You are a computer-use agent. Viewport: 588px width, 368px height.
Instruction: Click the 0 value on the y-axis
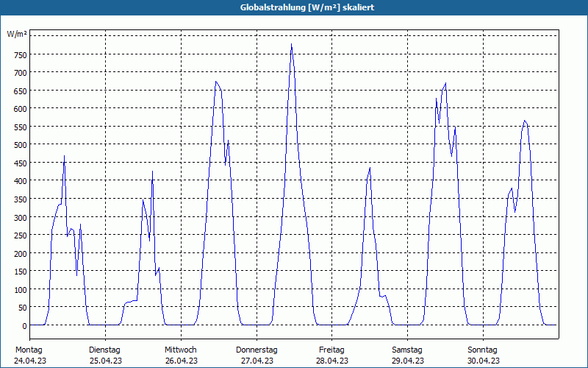coord(24,326)
